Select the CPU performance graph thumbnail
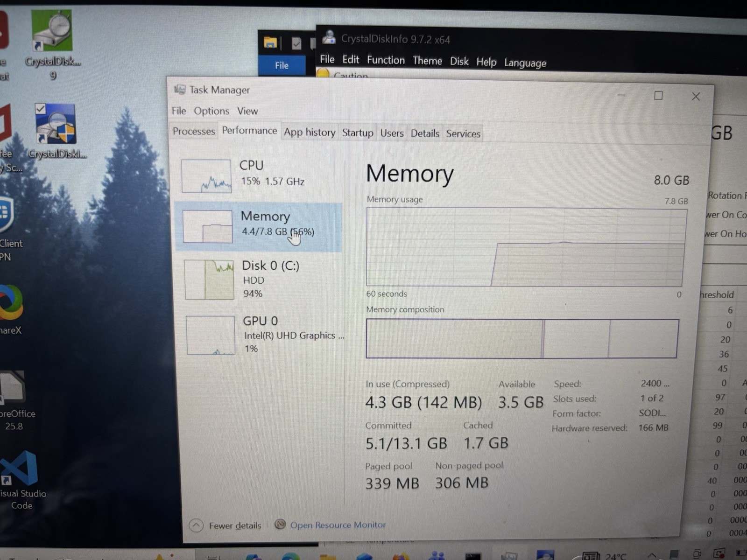This screenshot has height=560, width=747. 206,176
